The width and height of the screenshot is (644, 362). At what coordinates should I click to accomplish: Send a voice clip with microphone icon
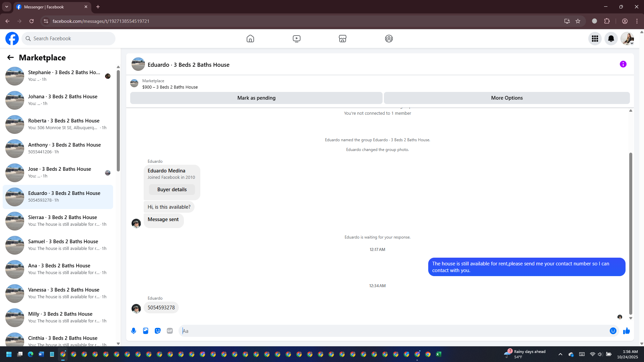(134, 331)
